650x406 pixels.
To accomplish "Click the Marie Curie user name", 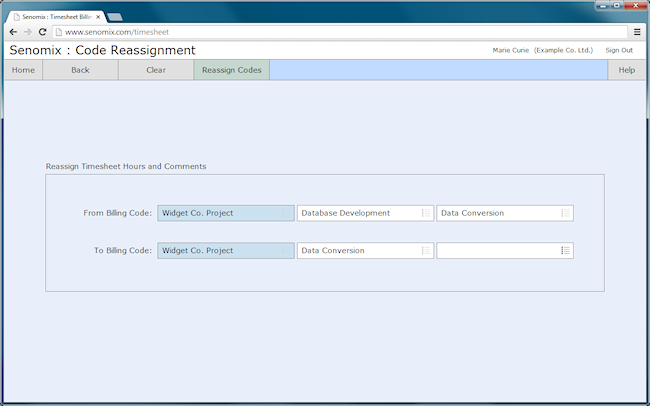I will tap(511, 50).
